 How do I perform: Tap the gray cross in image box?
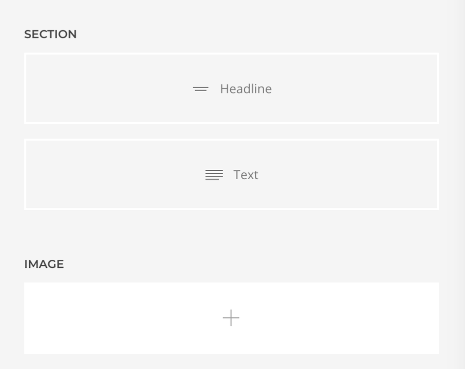[x=231, y=318]
